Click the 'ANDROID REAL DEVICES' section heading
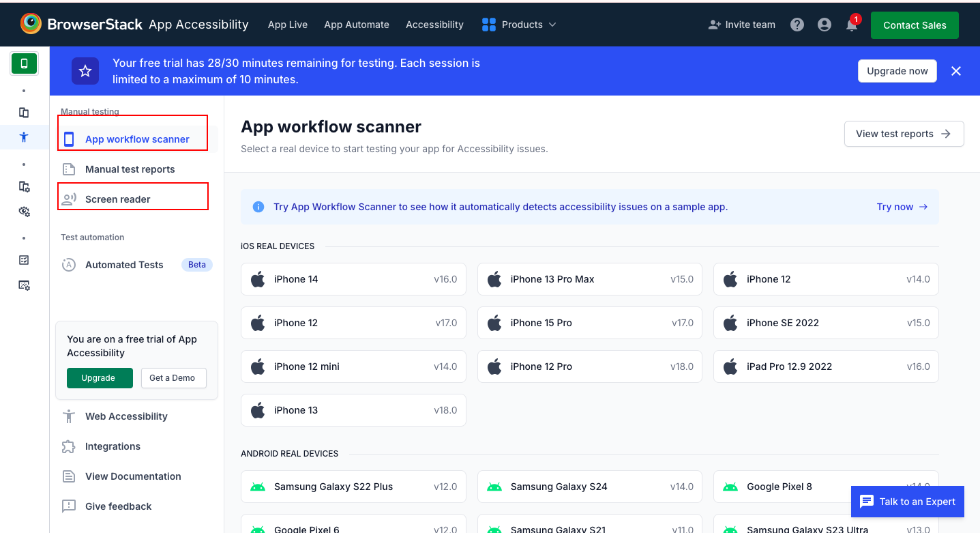The height and width of the screenshot is (533, 980). (290, 454)
